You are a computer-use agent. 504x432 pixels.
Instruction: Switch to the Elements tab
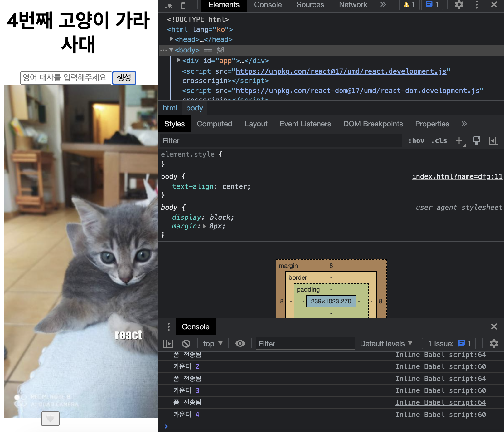224,5
